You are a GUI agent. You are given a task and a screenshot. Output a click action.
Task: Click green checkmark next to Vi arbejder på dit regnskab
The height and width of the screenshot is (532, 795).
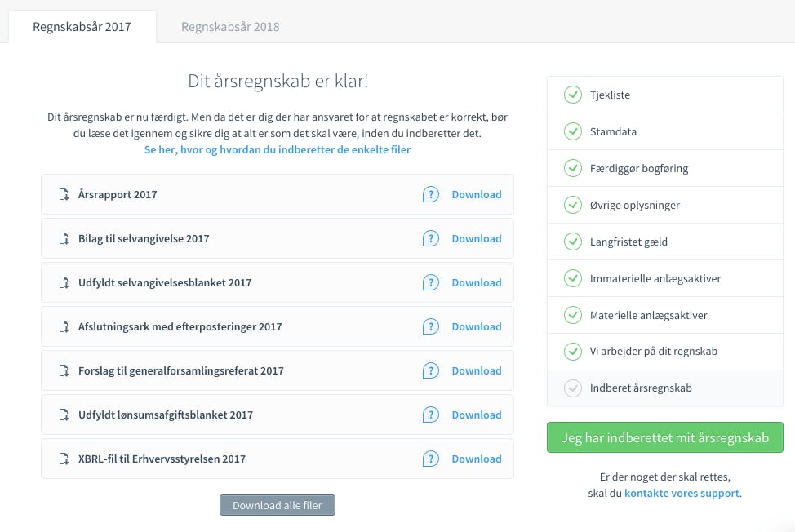[x=573, y=351]
